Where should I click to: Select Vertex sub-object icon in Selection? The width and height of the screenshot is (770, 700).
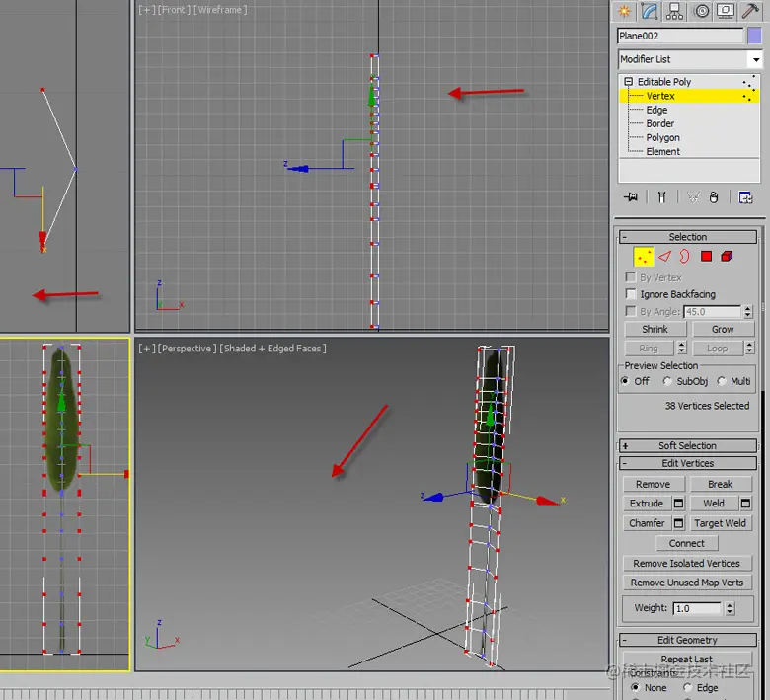click(x=644, y=257)
